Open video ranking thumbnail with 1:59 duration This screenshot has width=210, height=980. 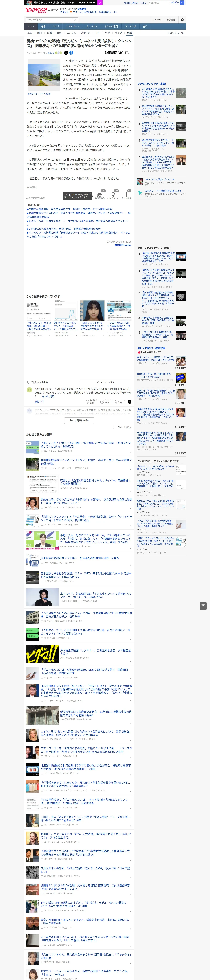(x=181, y=257)
